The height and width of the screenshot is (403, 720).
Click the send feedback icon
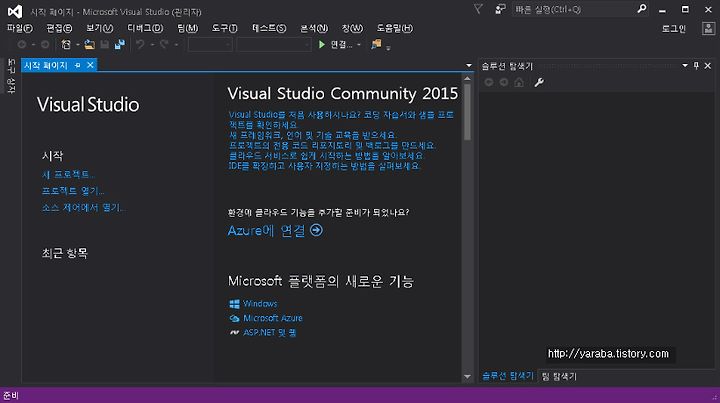(500, 9)
